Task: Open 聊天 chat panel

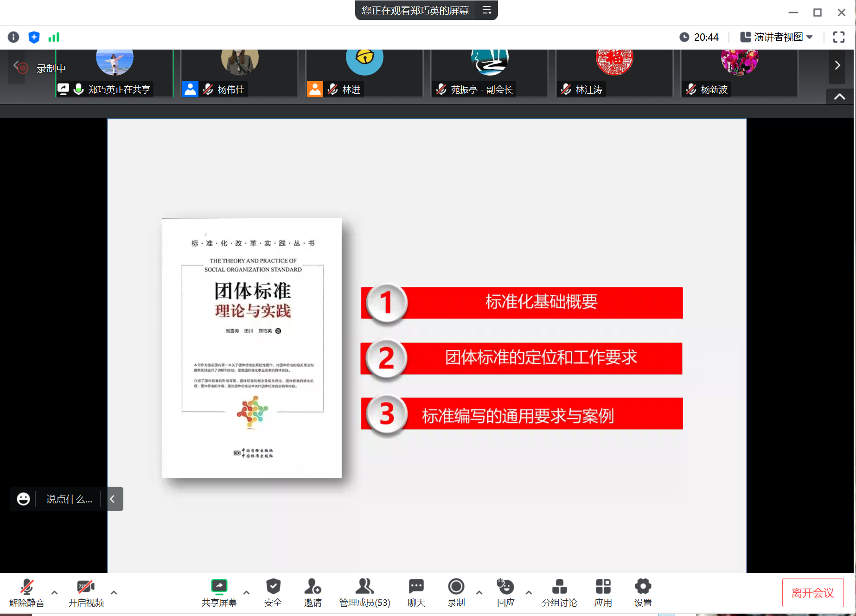Action: 416,593
